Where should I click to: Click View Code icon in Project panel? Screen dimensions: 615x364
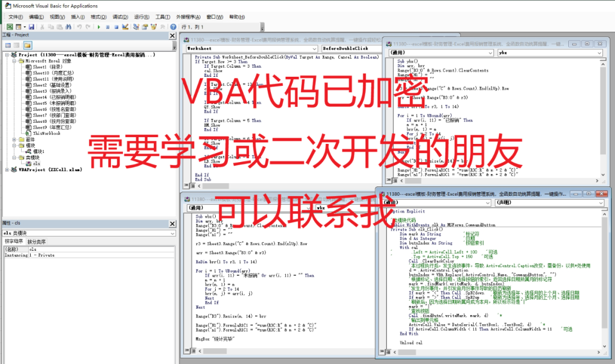coord(8,45)
